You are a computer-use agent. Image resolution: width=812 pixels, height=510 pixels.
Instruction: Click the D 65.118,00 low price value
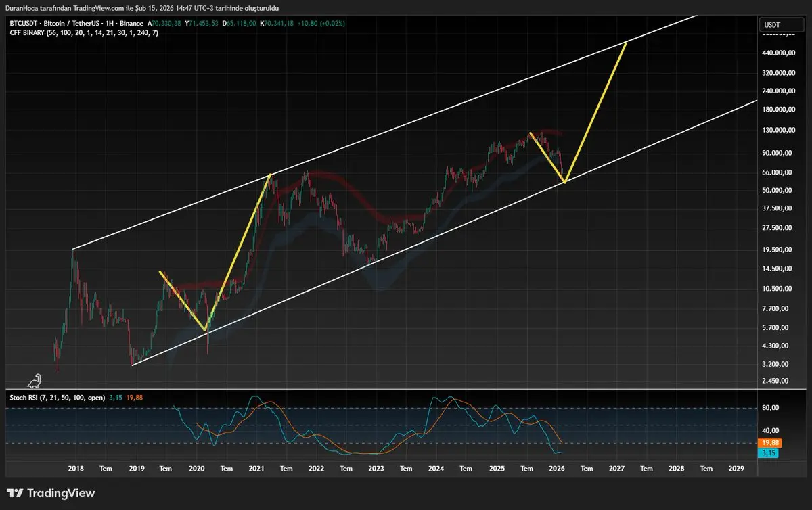tap(239, 23)
